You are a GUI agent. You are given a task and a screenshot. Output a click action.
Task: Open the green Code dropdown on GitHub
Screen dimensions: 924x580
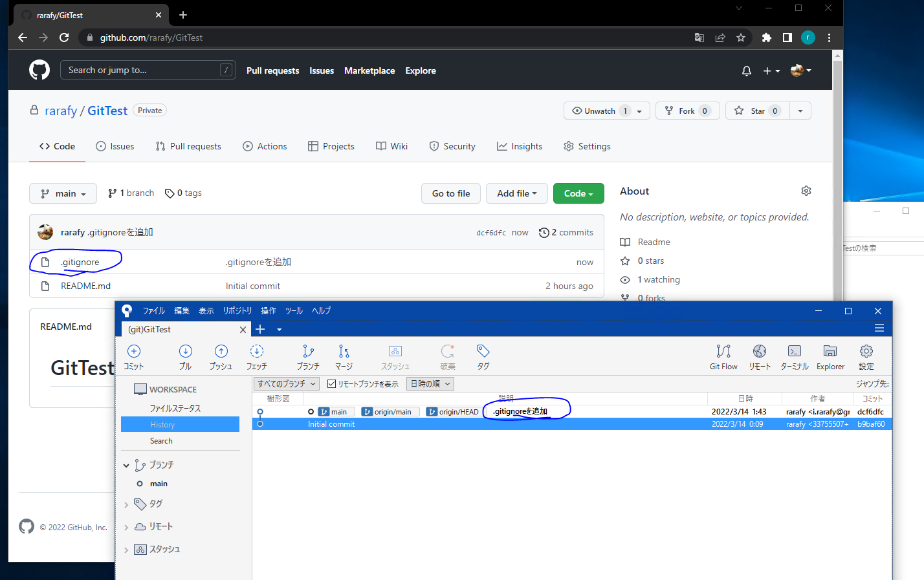point(578,193)
